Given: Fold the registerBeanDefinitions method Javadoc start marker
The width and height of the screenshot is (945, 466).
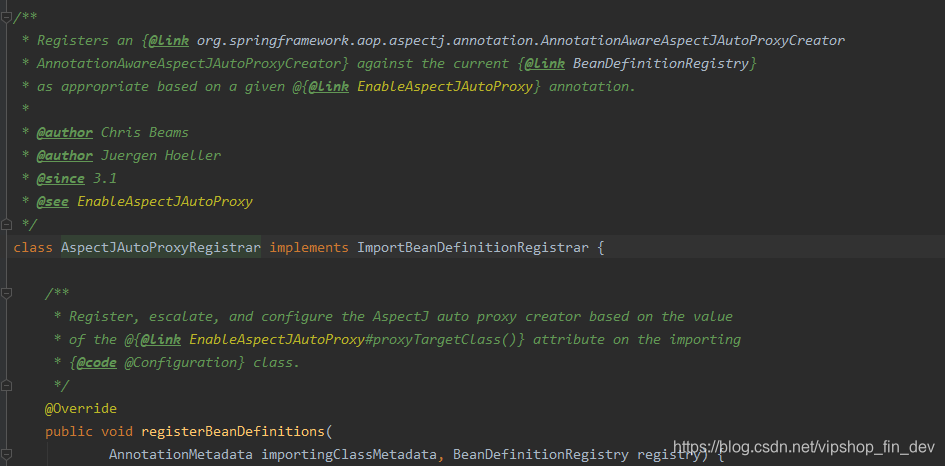Looking at the screenshot, I should (7, 293).
